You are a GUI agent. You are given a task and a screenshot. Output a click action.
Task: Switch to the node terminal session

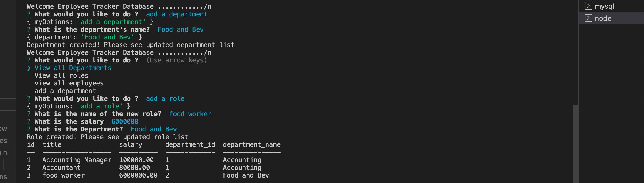[603, 18]
